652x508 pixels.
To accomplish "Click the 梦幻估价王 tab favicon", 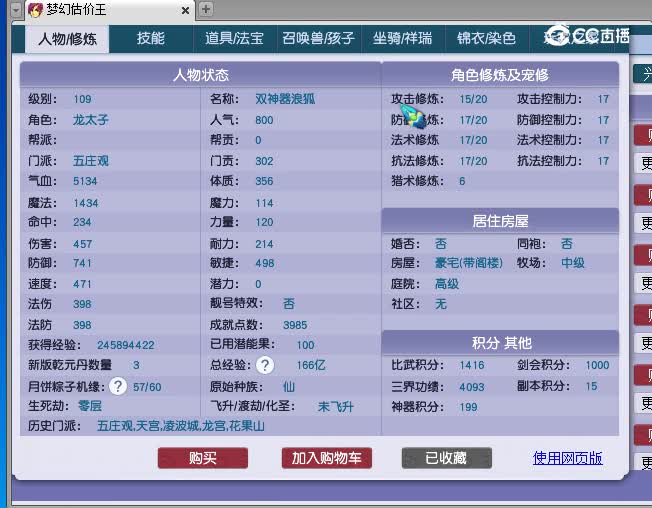I will [x=35, y=10].
